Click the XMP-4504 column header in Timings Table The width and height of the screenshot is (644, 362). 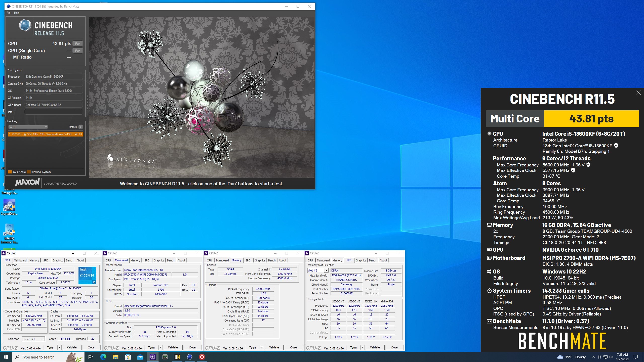coord(387,301)
